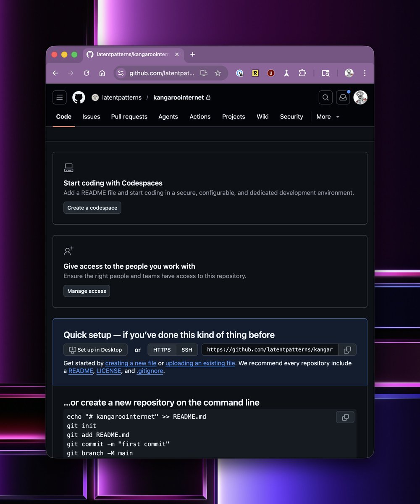The width and height of the screenshot is (420, 504).
Task: Follow uploading an existing file link
Action: pyautogui.click(x=200, y=363)
